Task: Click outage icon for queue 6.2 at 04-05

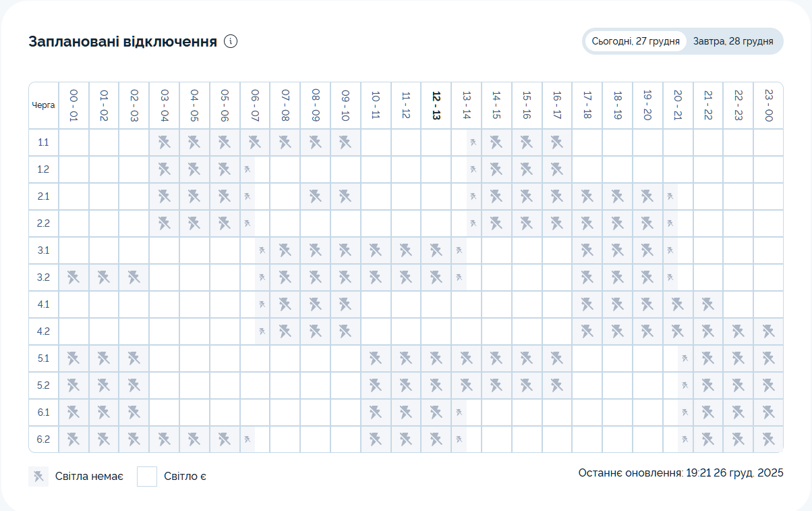Action: pyautogui.click(x=194, y=439)
